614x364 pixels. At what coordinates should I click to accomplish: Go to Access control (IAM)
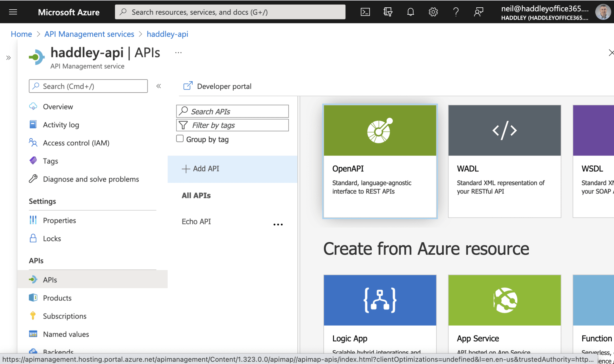[x=76, y=143]
